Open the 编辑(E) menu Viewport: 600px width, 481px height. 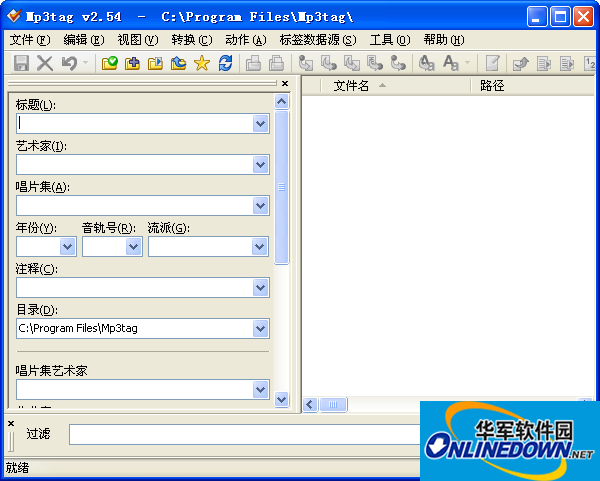84,39
